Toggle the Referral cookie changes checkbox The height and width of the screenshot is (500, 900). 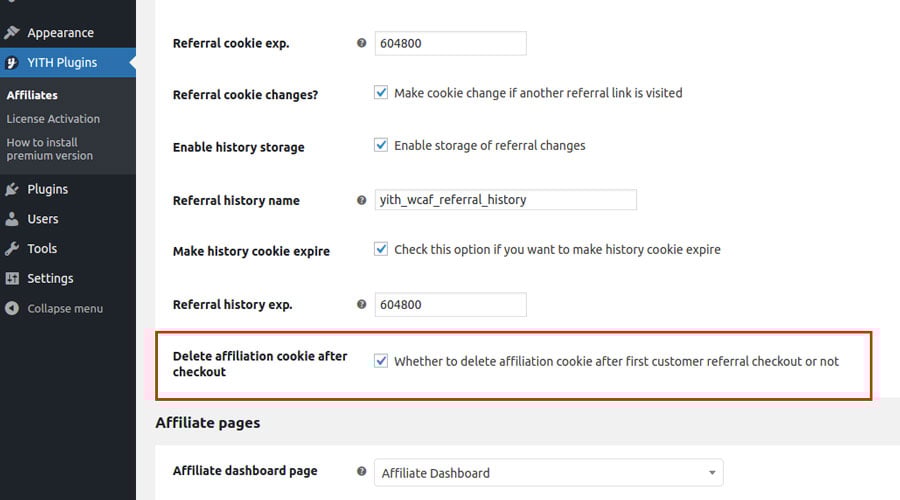coord(381,92)
